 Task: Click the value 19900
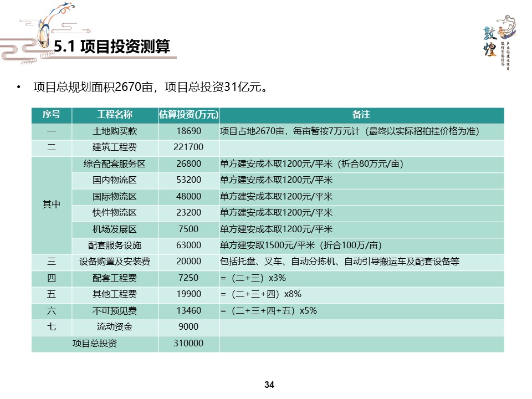pyautogui.click(x=188, y=294)
